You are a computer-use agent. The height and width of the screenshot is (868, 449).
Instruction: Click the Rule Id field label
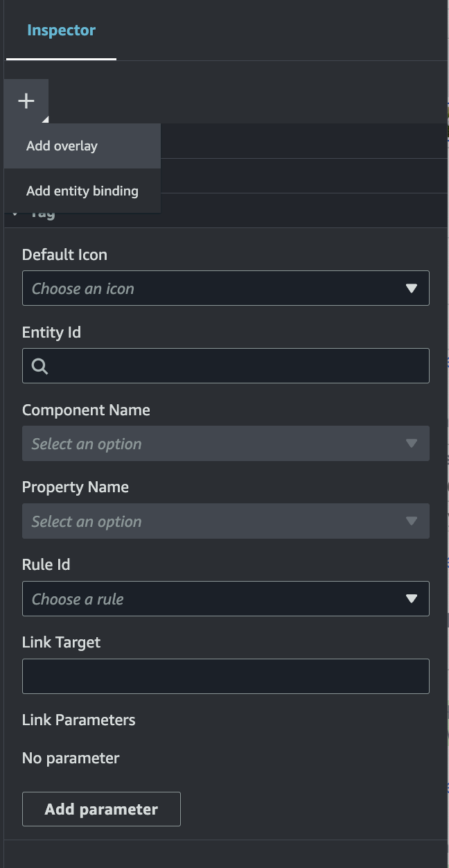coord(46,564)
